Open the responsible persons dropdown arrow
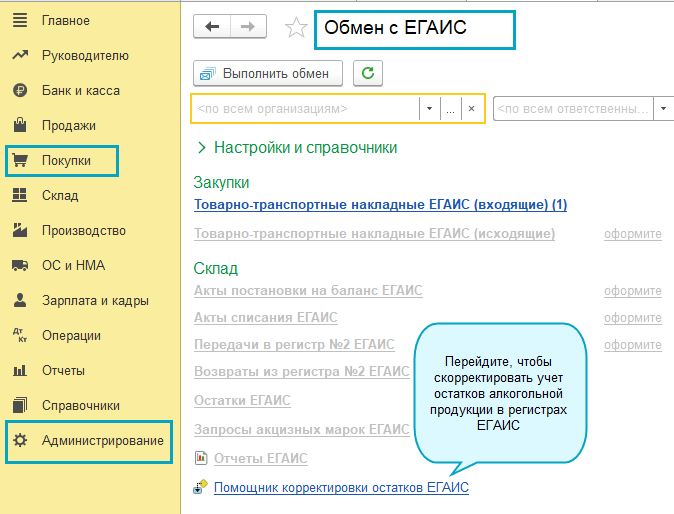The width and height of the screenshot is (674, 514). click(x=663, y=109)
